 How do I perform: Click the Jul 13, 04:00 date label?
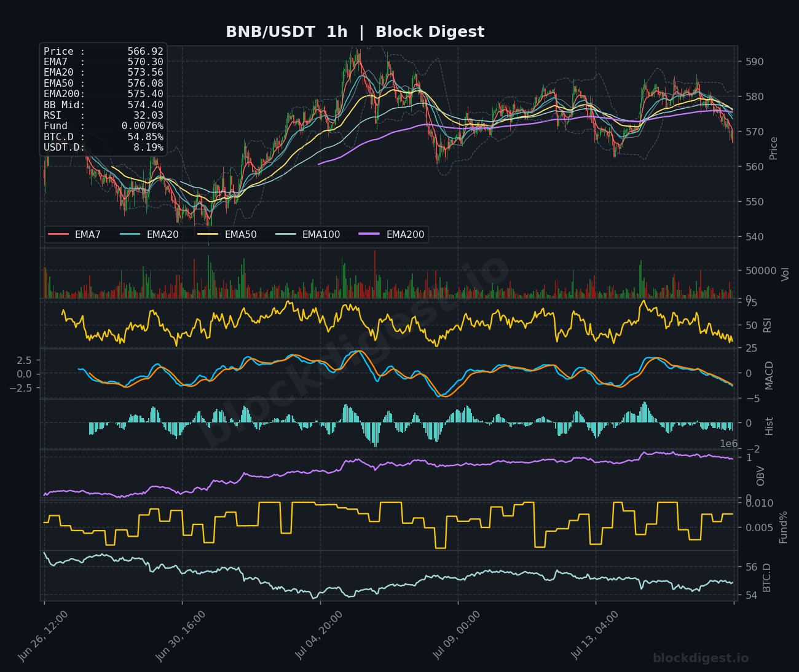(x=595, y=636)
